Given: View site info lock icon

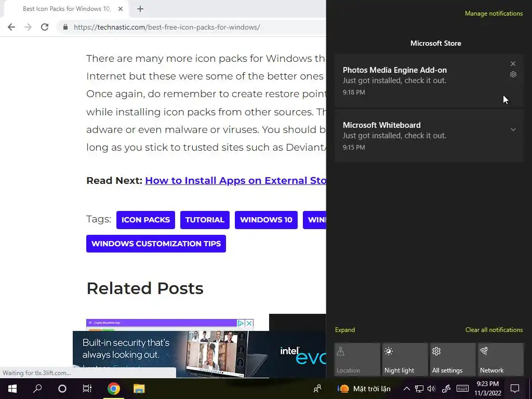Looking at the screenshot, I should tap(65, 27).
